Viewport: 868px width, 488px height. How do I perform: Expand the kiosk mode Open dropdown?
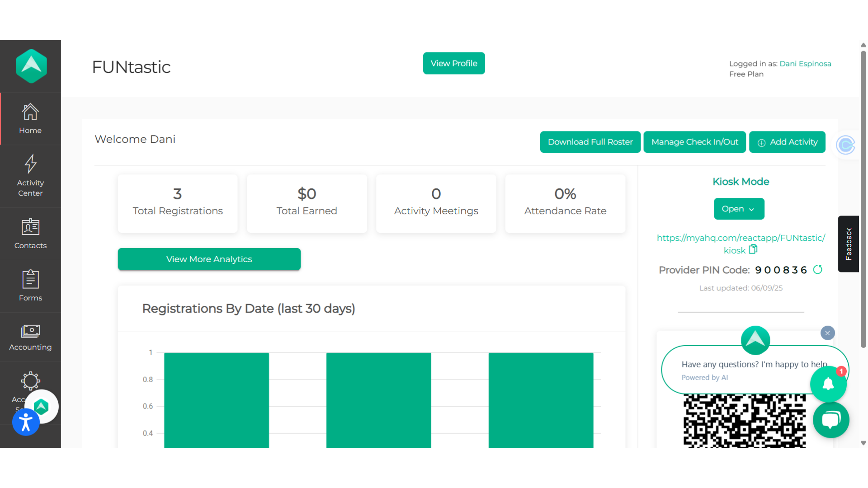(738, 209)
